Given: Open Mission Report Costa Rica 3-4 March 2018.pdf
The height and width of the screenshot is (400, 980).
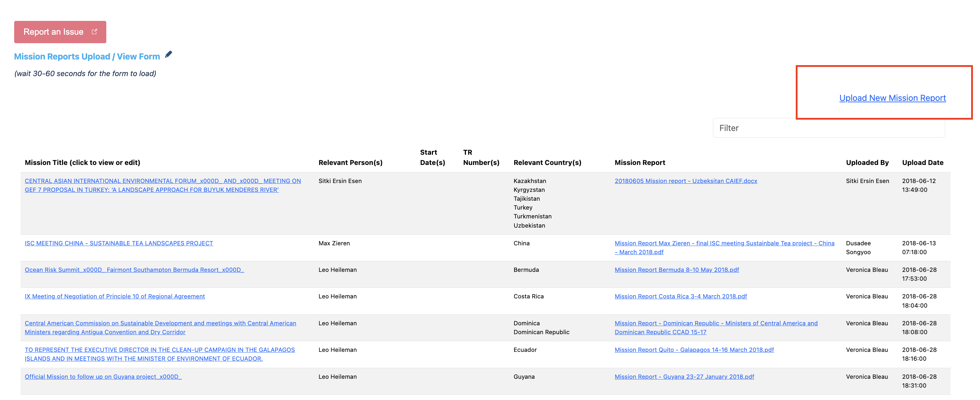Looking at the screenshot, I should [x=681, y=297].
